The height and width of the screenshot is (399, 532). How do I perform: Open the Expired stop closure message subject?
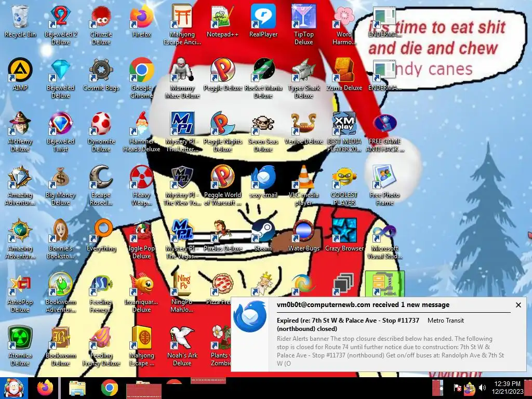pyautogui.click(x=348, y=324)
